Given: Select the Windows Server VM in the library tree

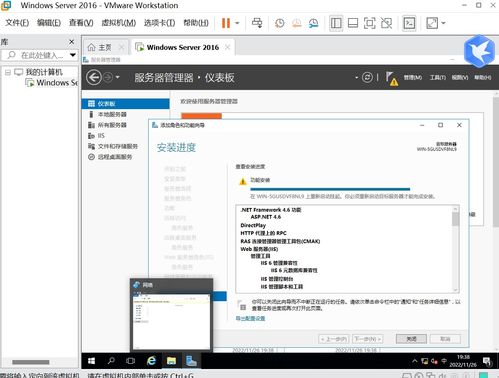Looking at the screenshot, I should [x=52, y=83].
